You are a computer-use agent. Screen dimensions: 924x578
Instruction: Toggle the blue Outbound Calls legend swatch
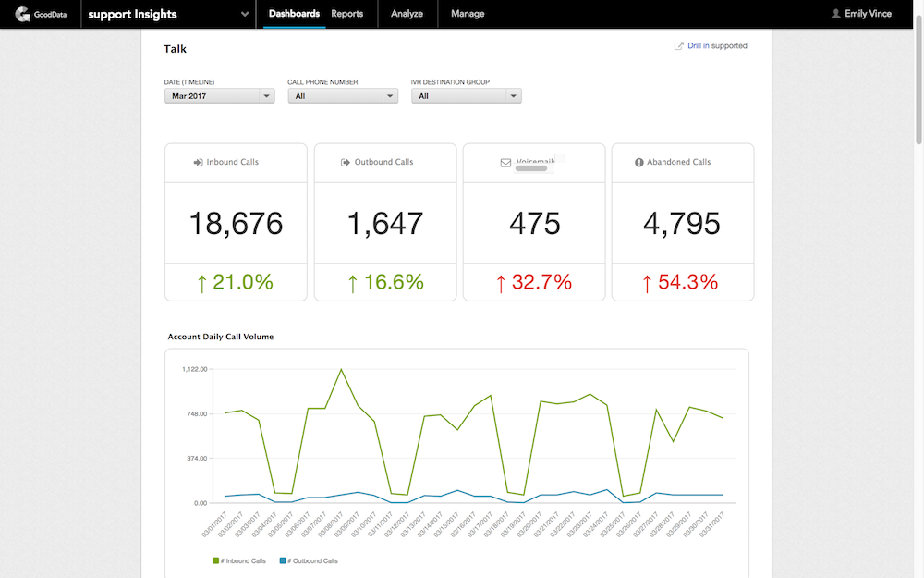coord(283,560)
